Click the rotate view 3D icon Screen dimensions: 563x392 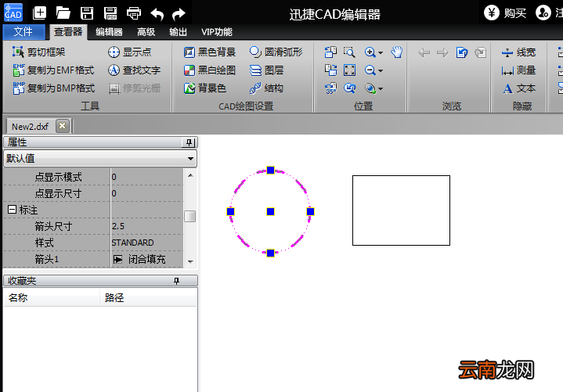330,88
